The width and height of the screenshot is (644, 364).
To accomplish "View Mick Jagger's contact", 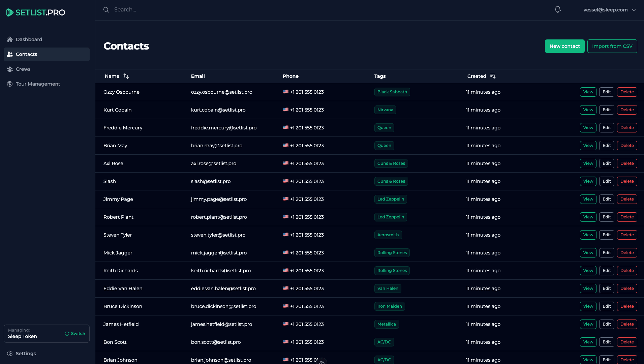I will click(x=588, y=253).
